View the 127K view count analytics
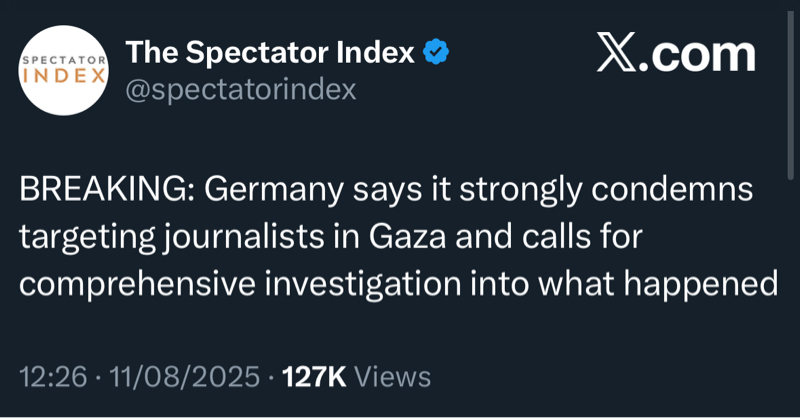The image size is (800, 418). (314, 377)
